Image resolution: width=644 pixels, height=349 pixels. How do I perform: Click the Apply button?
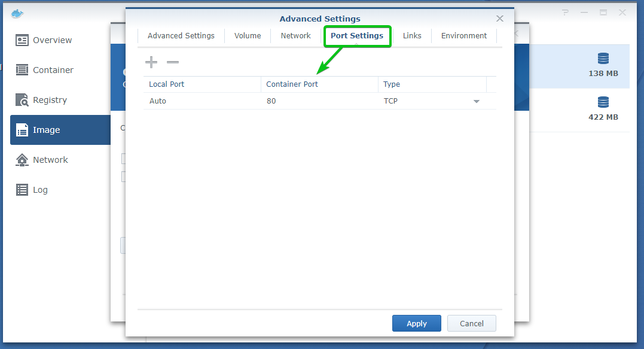(x=416, y=323)
